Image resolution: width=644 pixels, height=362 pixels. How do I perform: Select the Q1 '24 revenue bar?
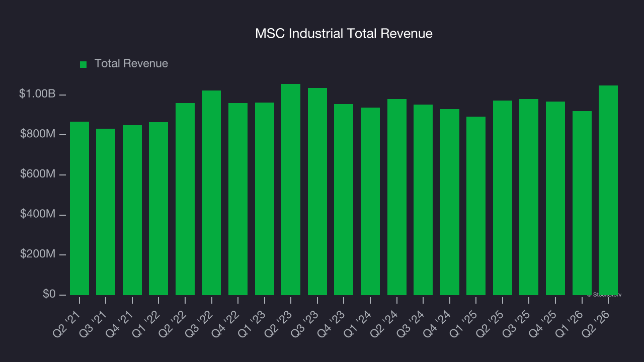point(370,201)
